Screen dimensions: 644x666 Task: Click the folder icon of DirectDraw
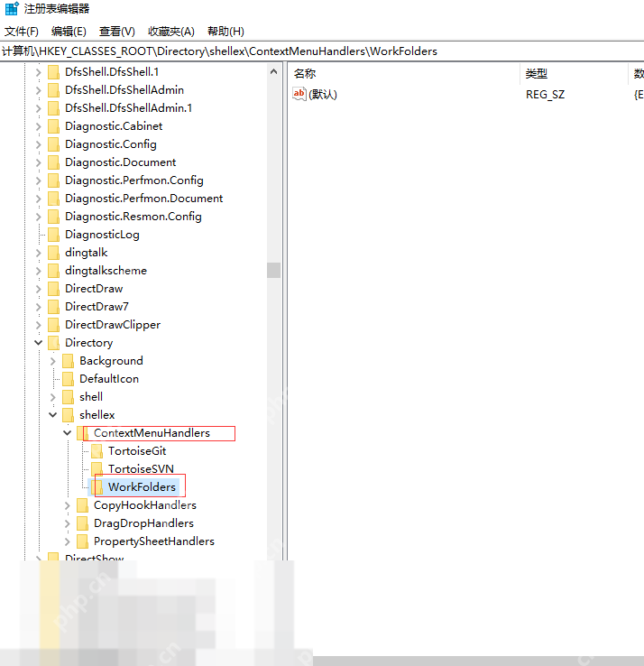click(54, 289)
